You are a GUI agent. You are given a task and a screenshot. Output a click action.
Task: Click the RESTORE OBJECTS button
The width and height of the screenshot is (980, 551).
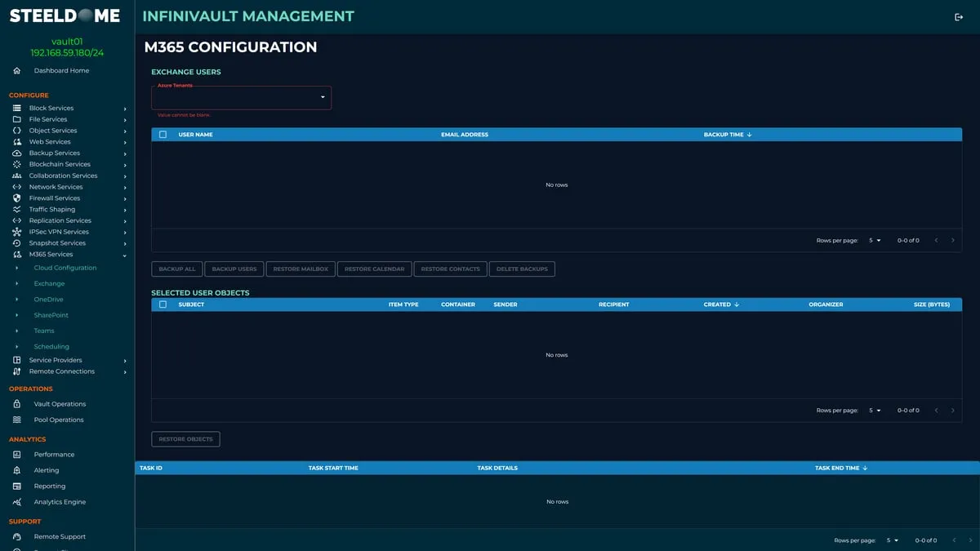185,438
